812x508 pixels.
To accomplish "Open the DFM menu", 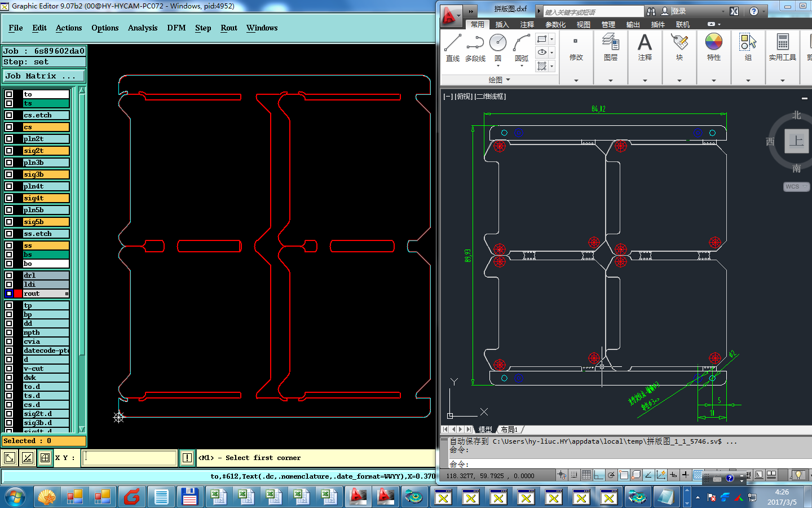I will [176, 28].
